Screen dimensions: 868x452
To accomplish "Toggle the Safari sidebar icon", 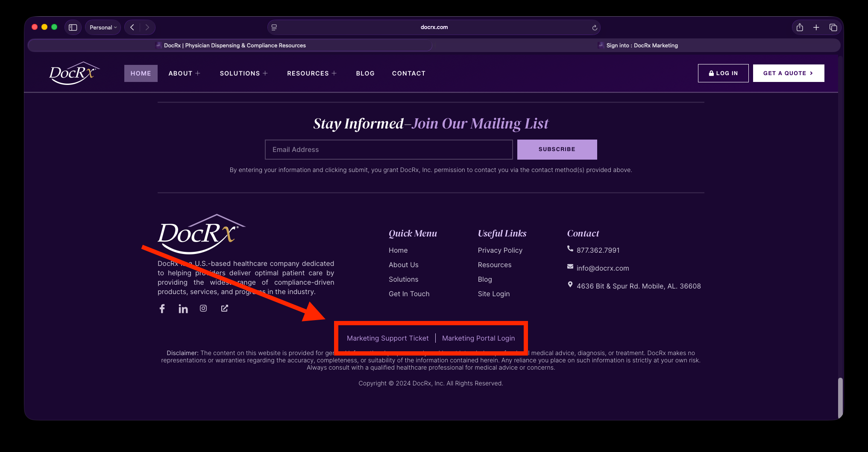I will click(73, 27).
